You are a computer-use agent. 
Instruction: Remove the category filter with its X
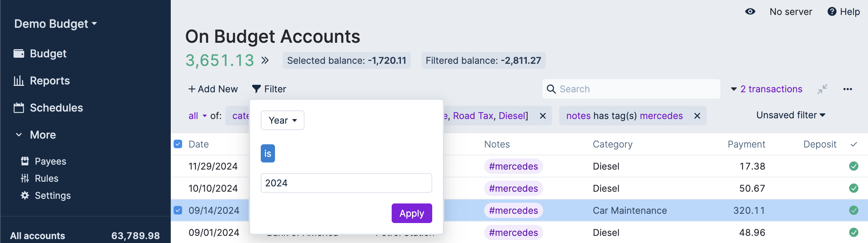(543, 116)
